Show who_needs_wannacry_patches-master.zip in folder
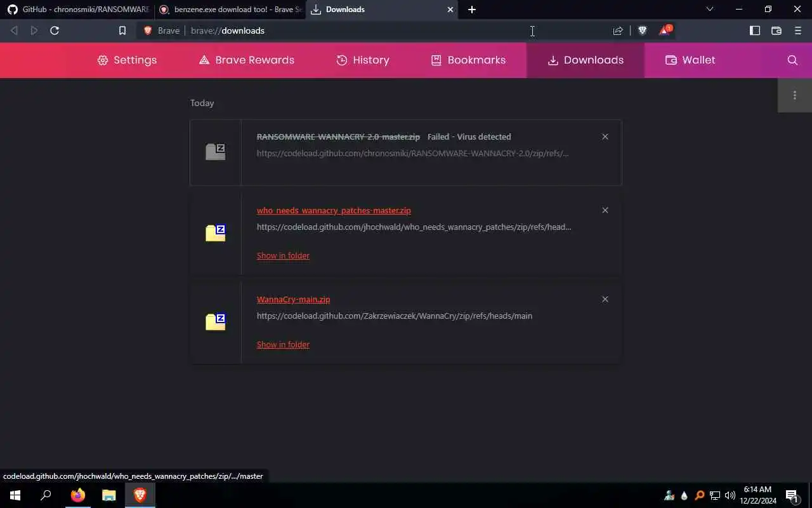Viewport: 812px width, 508px height. [283, 255]
